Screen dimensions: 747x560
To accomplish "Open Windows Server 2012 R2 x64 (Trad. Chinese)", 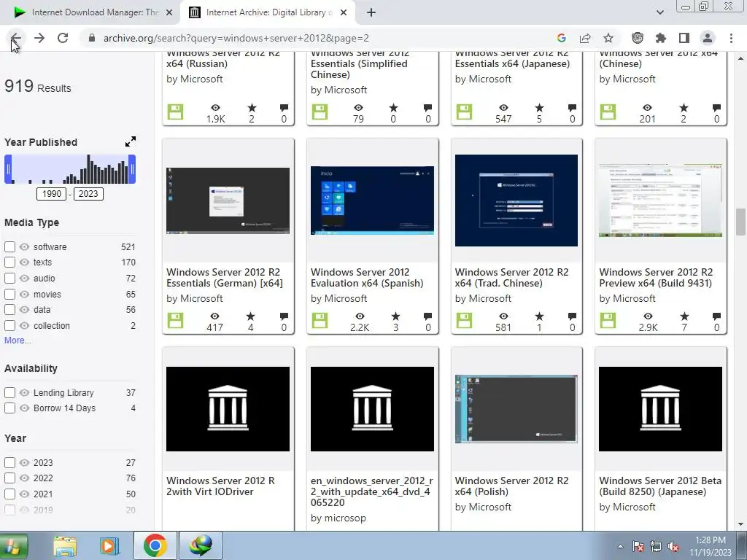I will pos(511,278).
